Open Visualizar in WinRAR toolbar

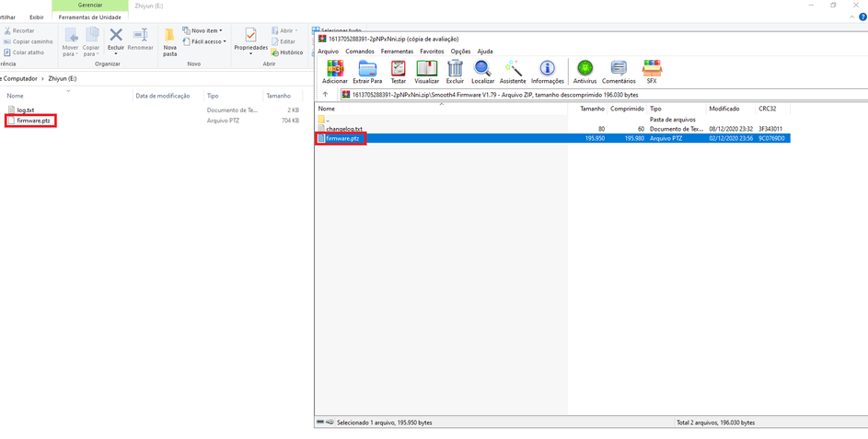426,72
